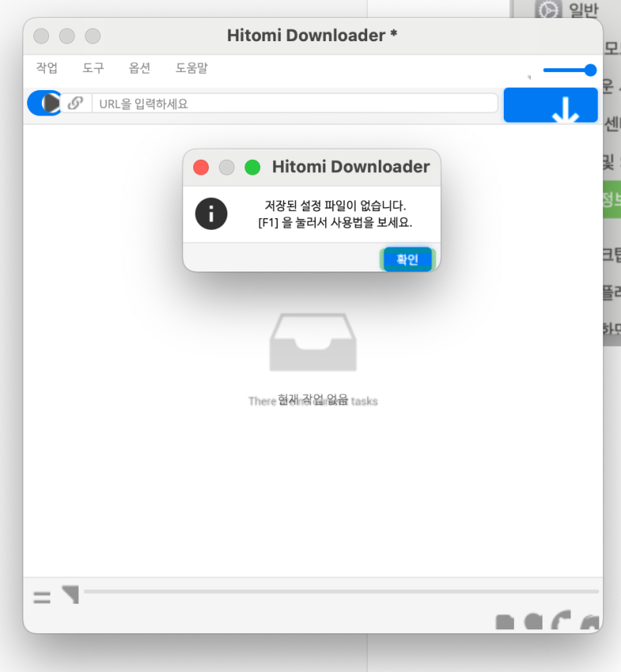The height and width of the screenshot is (672, 621).
Task: Click the filter funnel icon at bottom left
Action: pyautogui.click(x=71, y=594)
